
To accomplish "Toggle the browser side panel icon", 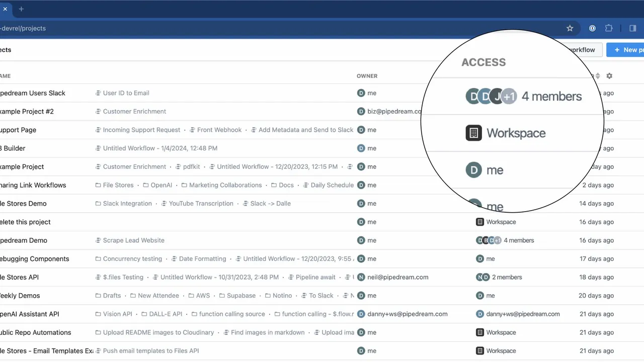I will coord(632,28).
